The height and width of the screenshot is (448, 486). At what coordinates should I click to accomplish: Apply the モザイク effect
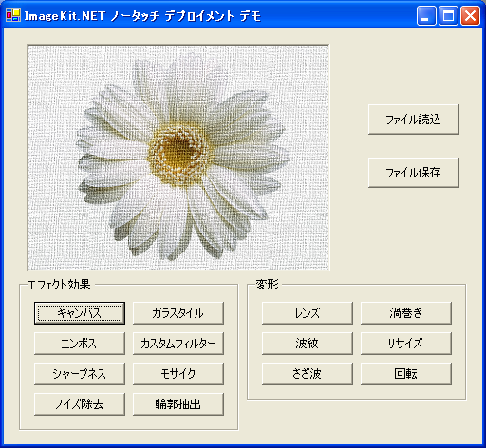pos(178,374)
